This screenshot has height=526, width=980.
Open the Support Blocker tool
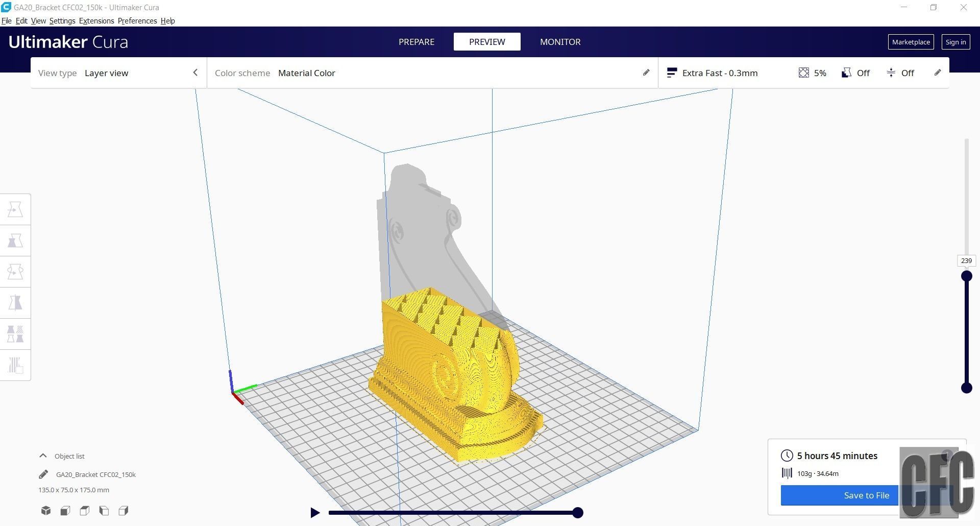(x=15, y=365)
